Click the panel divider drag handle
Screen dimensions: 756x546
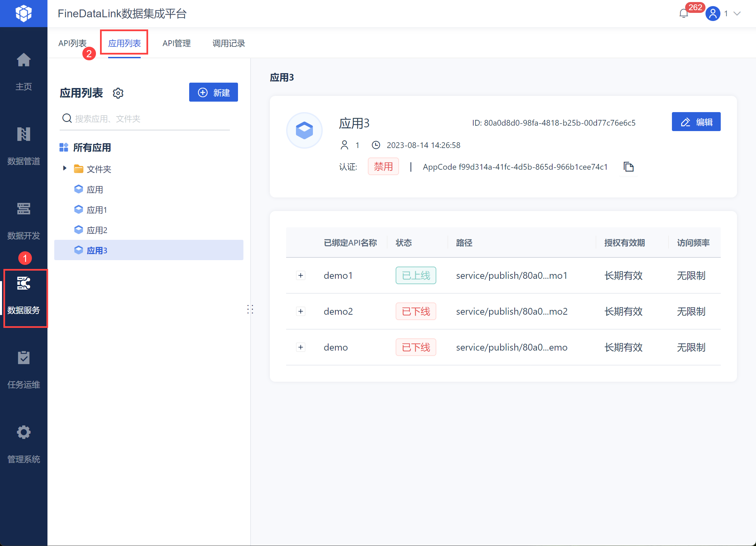tap(250, 309)
